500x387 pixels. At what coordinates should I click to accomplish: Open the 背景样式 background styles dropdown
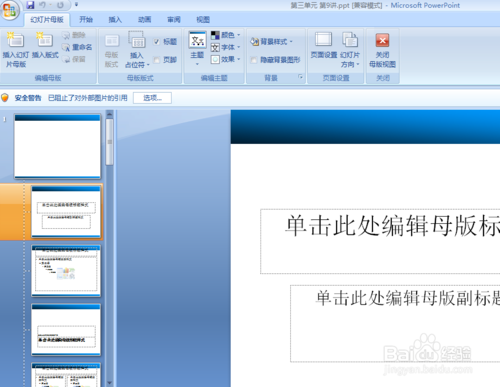[x=271, y=42]
